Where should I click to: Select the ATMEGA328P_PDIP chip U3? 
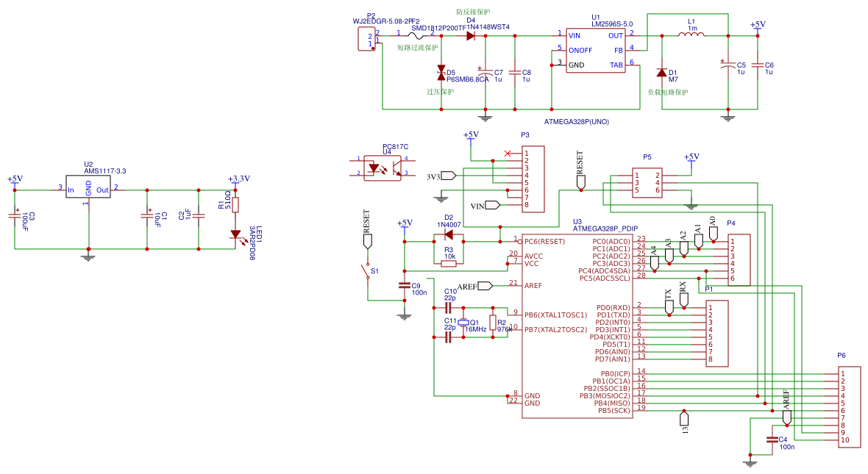click(x=577, y=323)
